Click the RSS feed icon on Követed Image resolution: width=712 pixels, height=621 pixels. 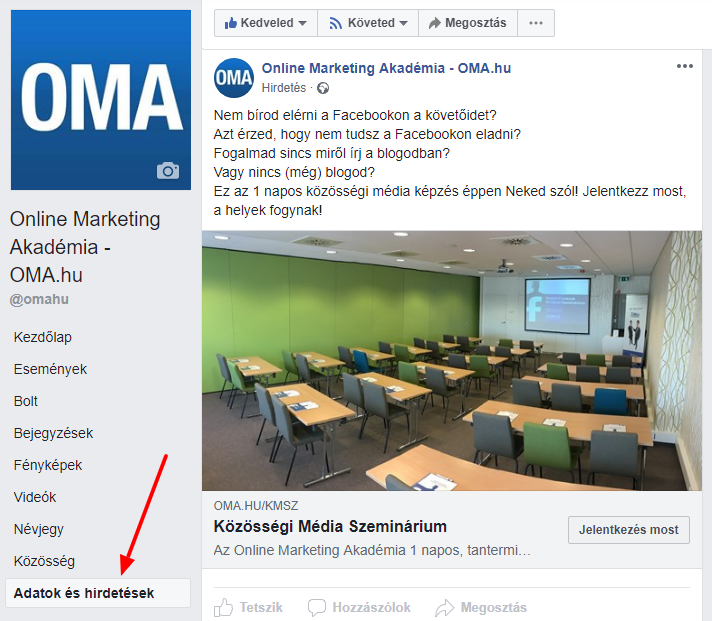pos(336,23)
